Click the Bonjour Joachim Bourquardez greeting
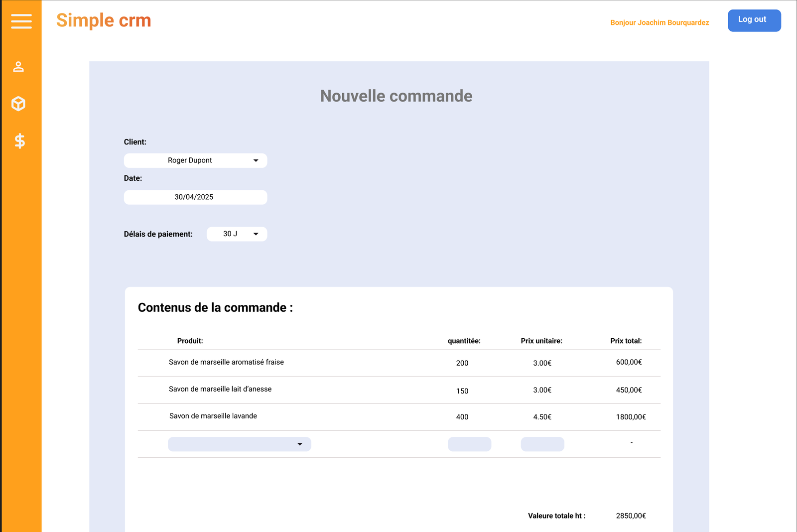Viewport: 797px width, 532px height. tap(660, 23)
